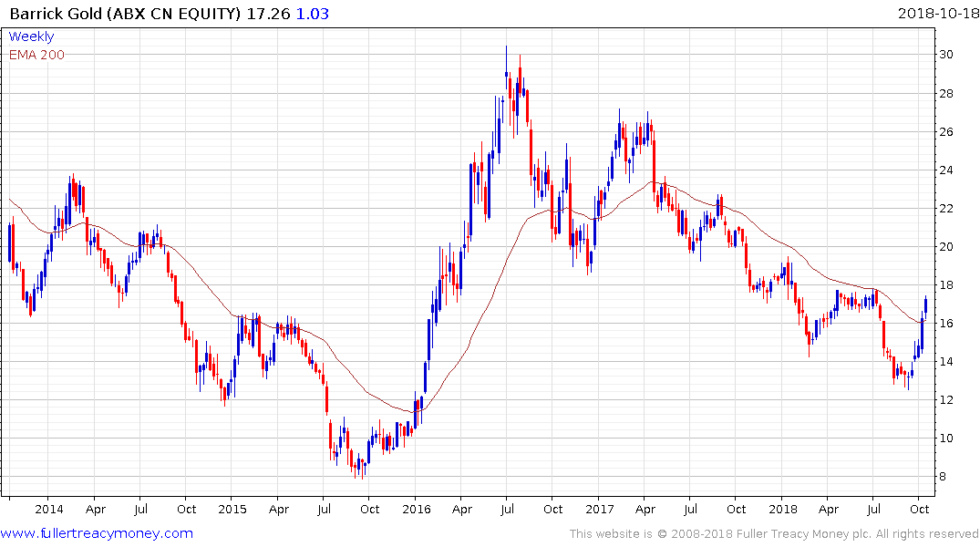
Task: Click the Barrick Gold chart title
Action: [125, 13]
